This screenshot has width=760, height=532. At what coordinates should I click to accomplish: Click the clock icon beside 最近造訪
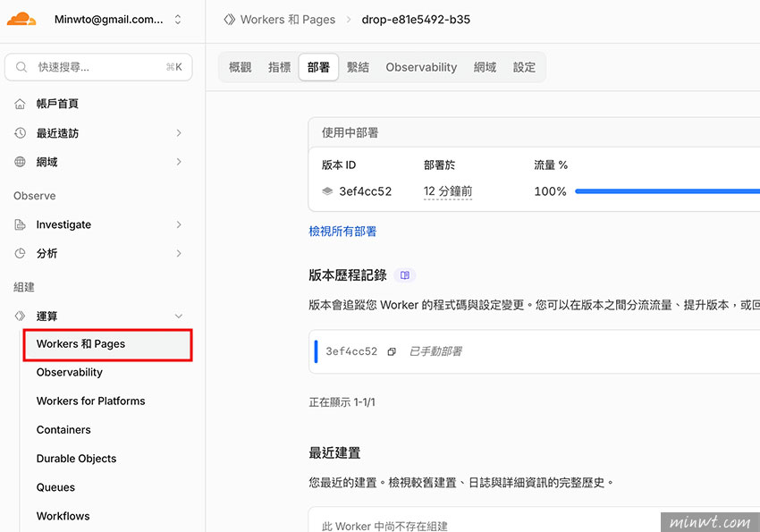point(20,132)
